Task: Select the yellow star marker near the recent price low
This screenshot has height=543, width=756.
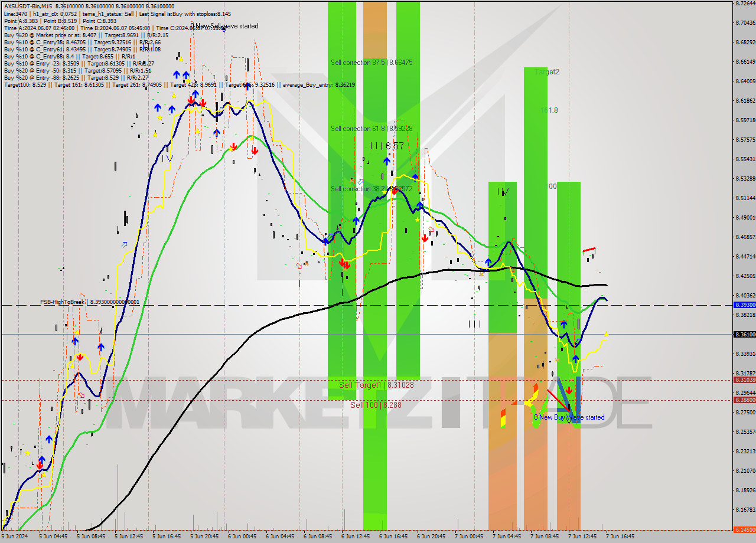Action: click(606, 335)
